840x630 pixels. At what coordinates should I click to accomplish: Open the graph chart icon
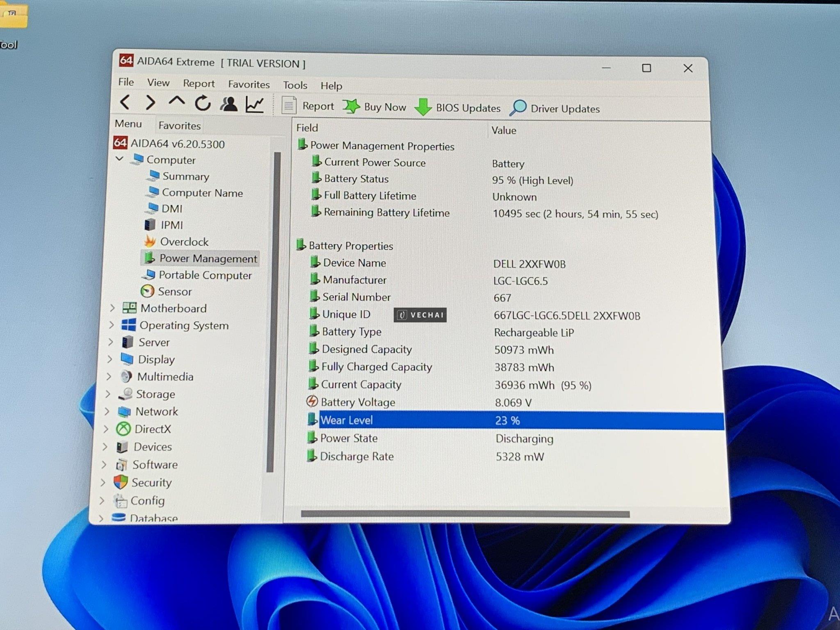pos(254,105)
